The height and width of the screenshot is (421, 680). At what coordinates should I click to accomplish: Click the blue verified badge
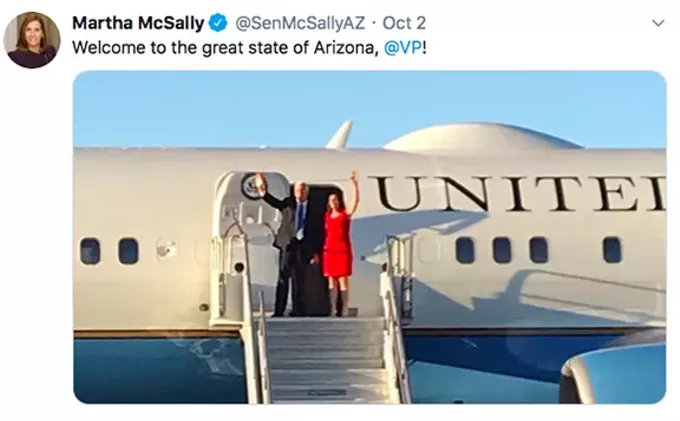click(x=218, y=23)
